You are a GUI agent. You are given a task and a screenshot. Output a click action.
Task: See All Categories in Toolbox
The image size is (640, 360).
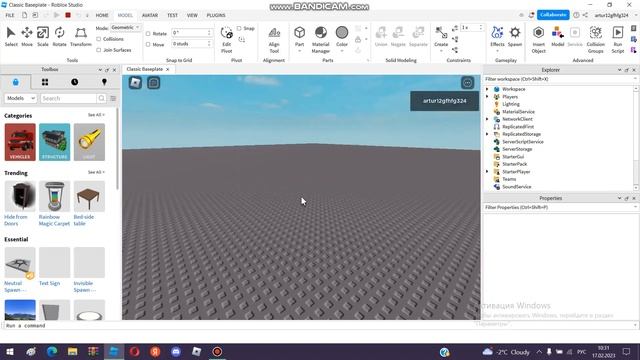[96, 115]
